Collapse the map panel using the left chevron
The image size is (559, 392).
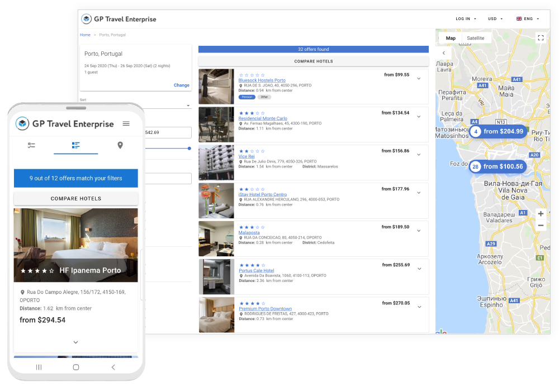(x=443, y=52)
